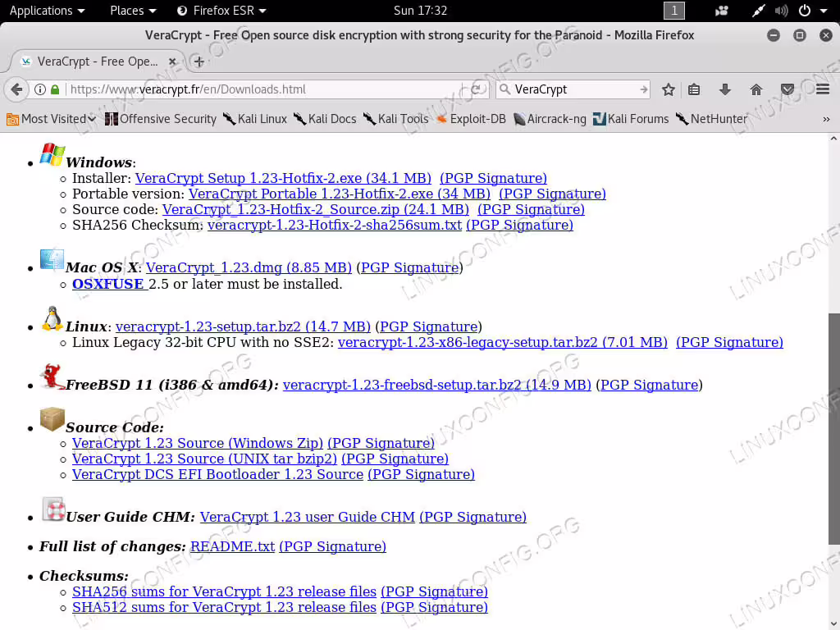This screenshot has height=630, width=840.
Task: Open Kali Tools bookmark
Action: click(396, 119)
